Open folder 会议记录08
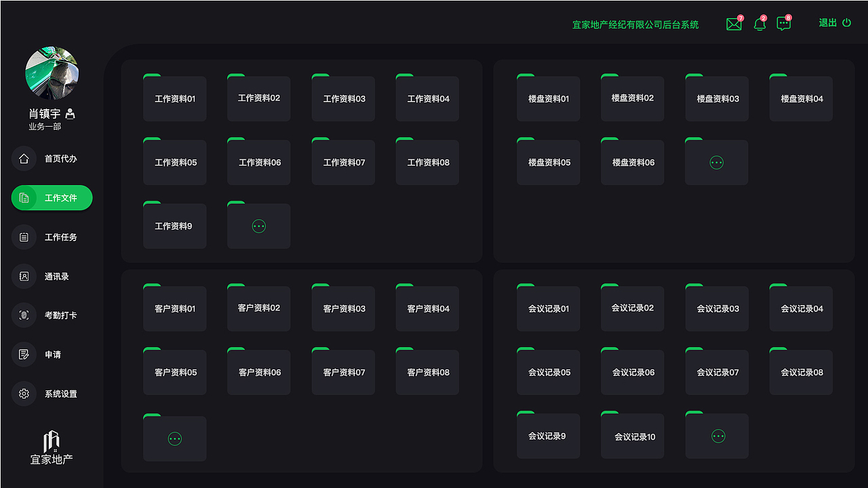868x488 pixels. (x=801, y=371)
